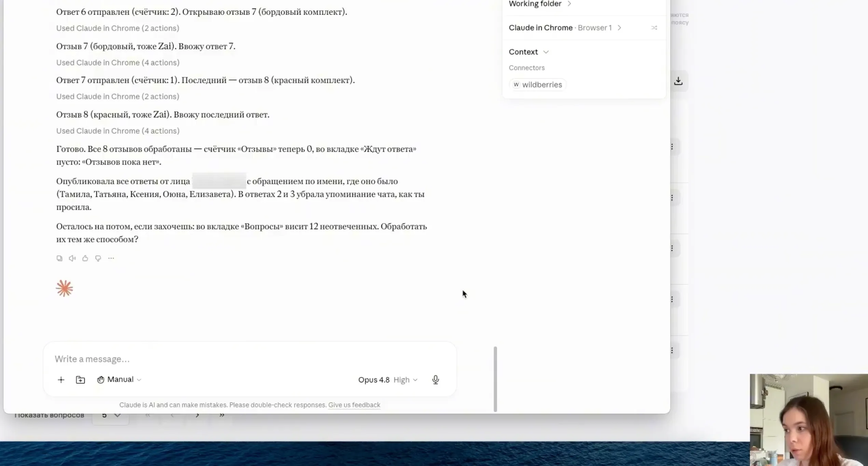
Task: Copy the last Claude response
Action: 59,258
